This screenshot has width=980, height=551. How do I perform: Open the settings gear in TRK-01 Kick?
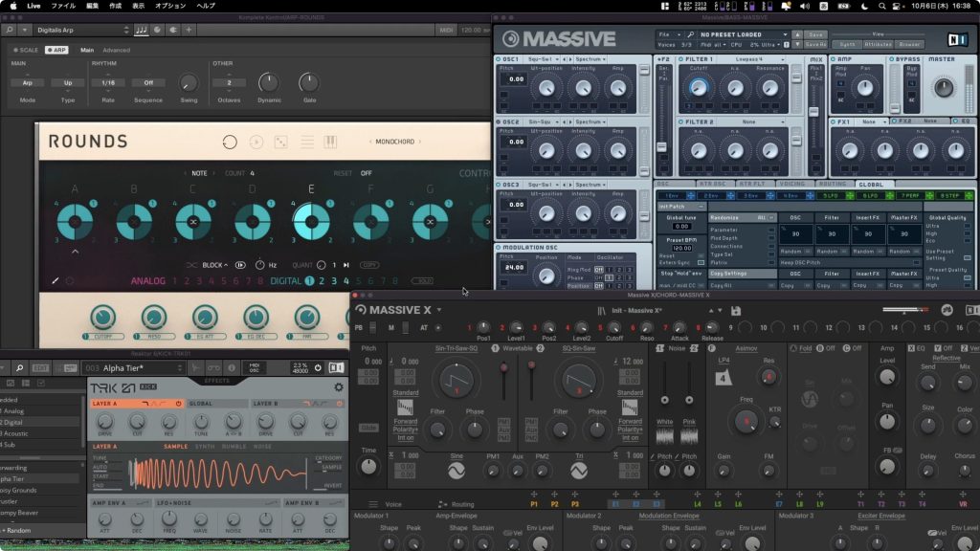coord(338,386)
